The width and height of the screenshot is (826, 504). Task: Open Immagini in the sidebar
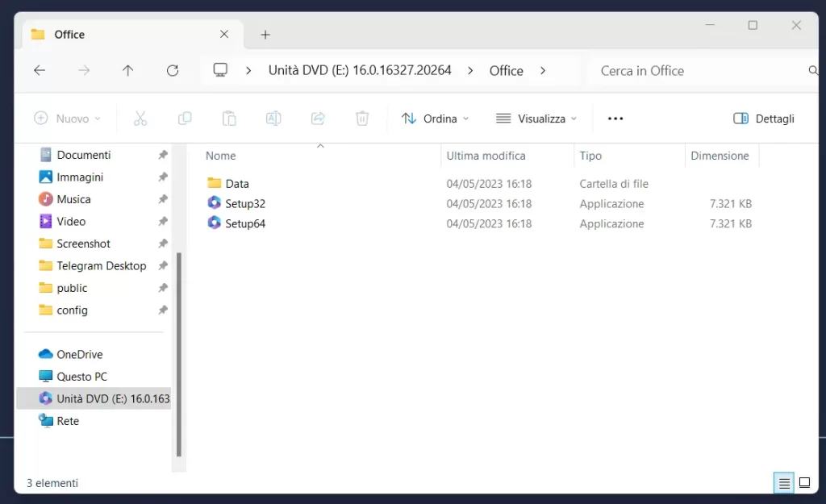tap(80, 177)
